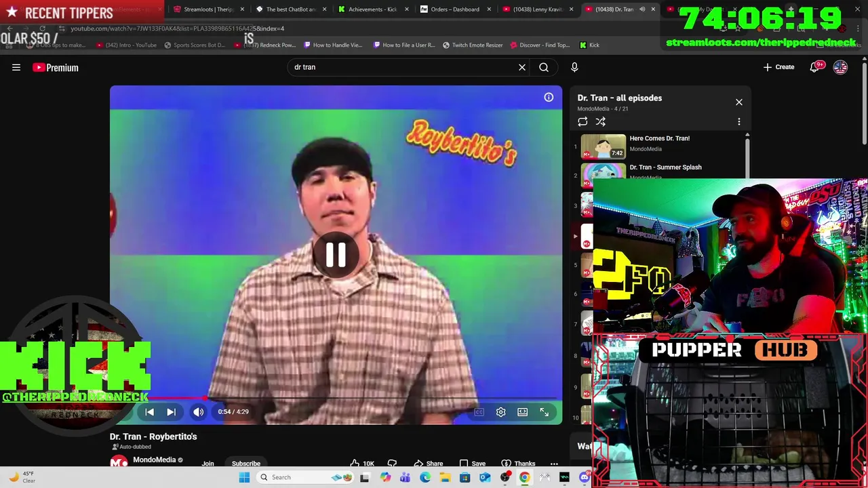Image resolution: width=868 pixels, height=488 pixels.
Task: Open the more actions menu under the video
Action: click(x=554, y=464)
